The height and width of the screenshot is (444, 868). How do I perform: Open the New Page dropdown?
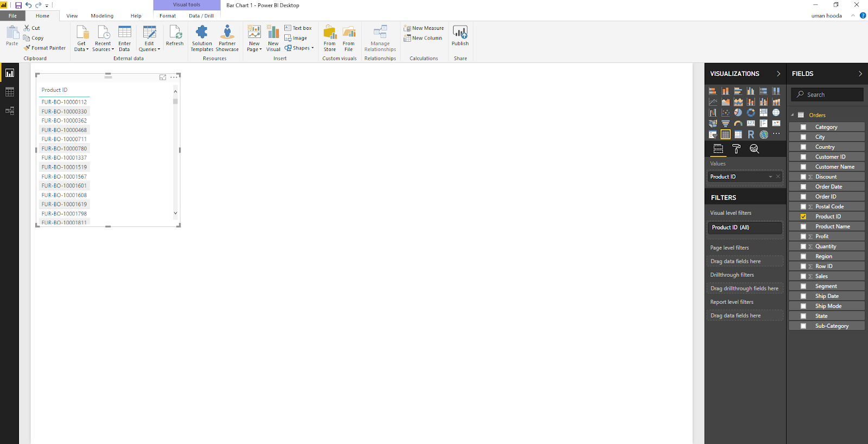pos(254,39)
